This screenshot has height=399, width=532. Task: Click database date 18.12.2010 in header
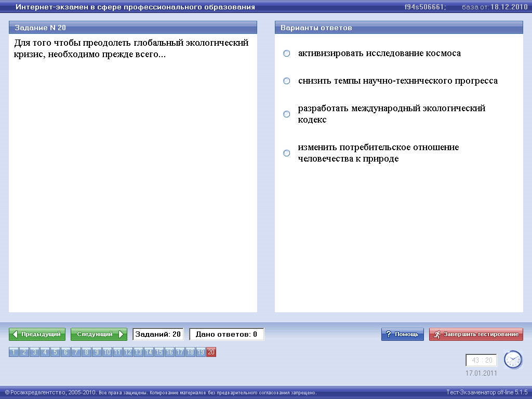click(x=509, y=7)
